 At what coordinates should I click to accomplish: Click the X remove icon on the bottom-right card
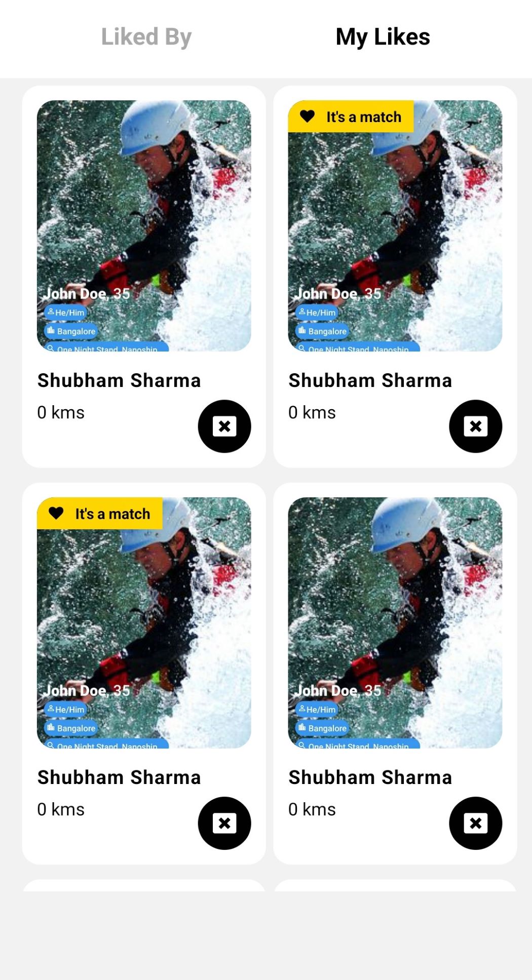[x=476, y=823]
